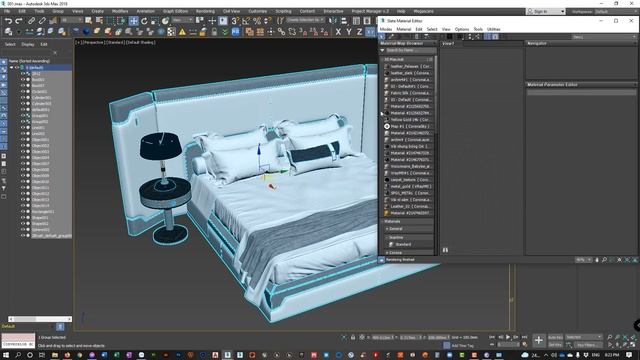
Task: Click the Add Time Tag icon
Action: coord(447,346)
